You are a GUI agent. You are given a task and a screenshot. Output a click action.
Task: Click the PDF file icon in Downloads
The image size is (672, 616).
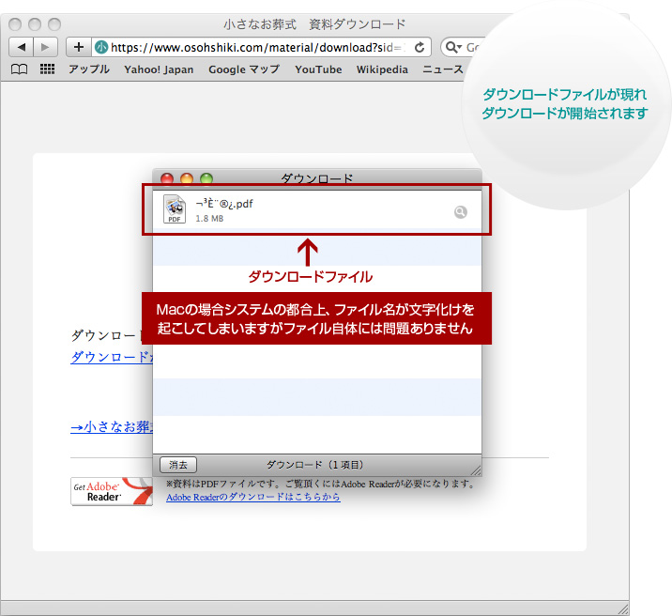pos(175,209)
